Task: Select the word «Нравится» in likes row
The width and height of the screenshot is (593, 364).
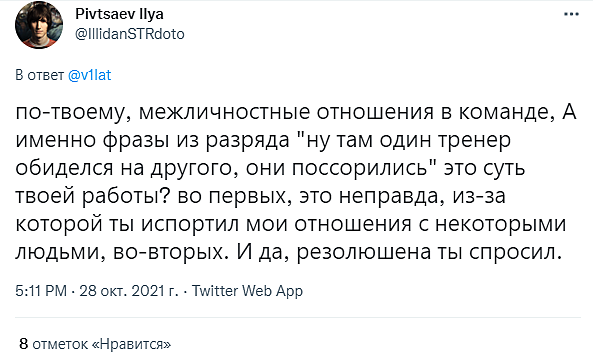Action: click(x=131, y=344)
